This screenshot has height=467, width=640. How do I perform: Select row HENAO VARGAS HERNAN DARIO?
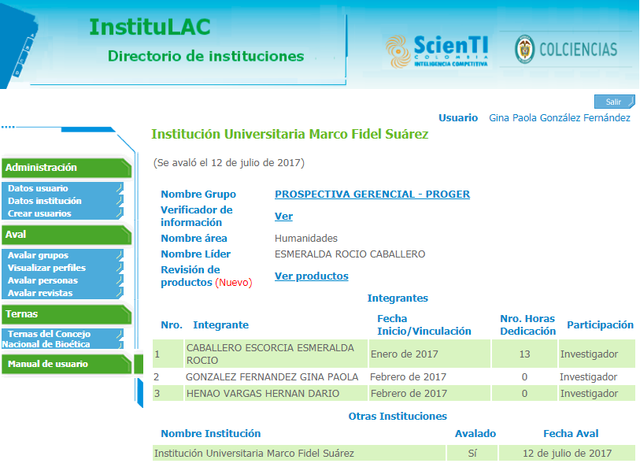click(x=394, y=394)
